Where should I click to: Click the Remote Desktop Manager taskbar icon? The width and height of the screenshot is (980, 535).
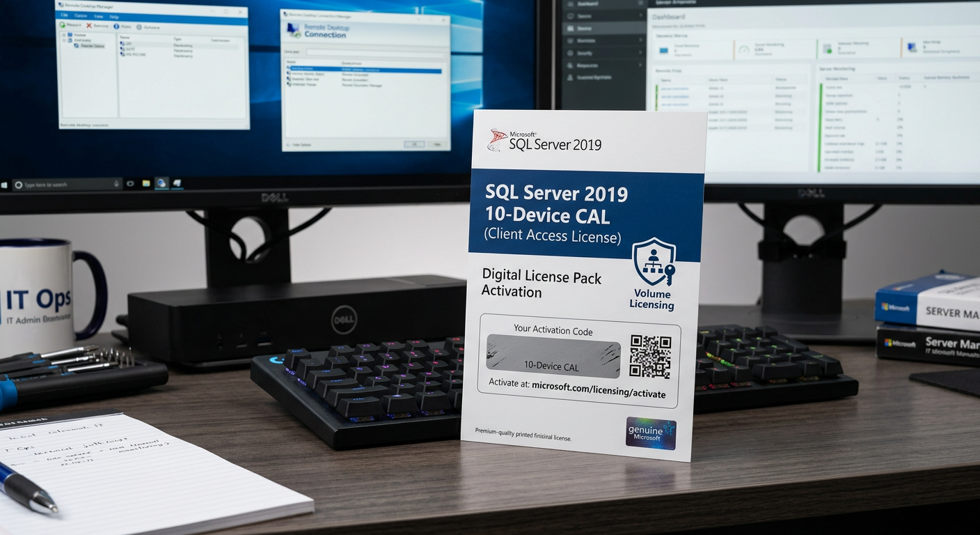coord(161,183)
